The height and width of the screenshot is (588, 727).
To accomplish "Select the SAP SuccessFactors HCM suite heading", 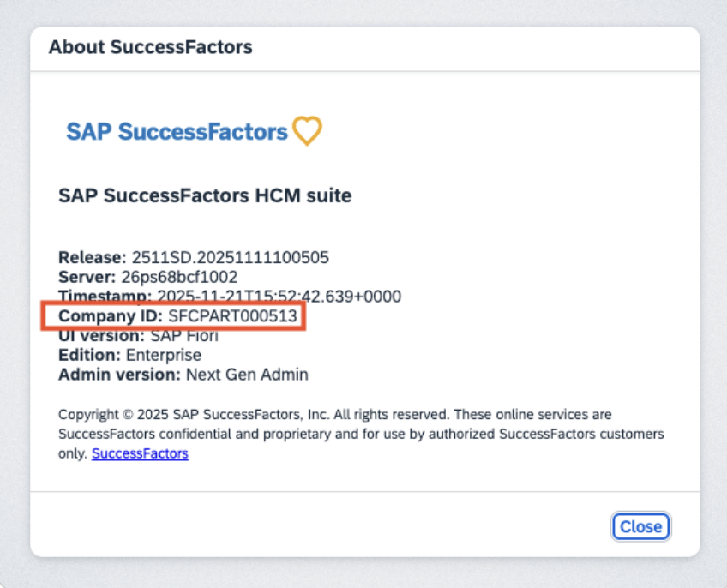I will pos(205,195).
